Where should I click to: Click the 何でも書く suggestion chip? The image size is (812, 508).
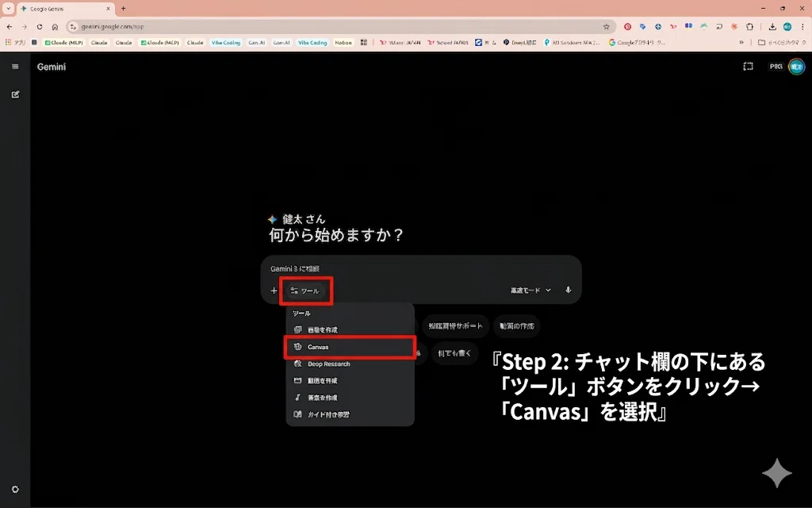[x=454, y=353]
